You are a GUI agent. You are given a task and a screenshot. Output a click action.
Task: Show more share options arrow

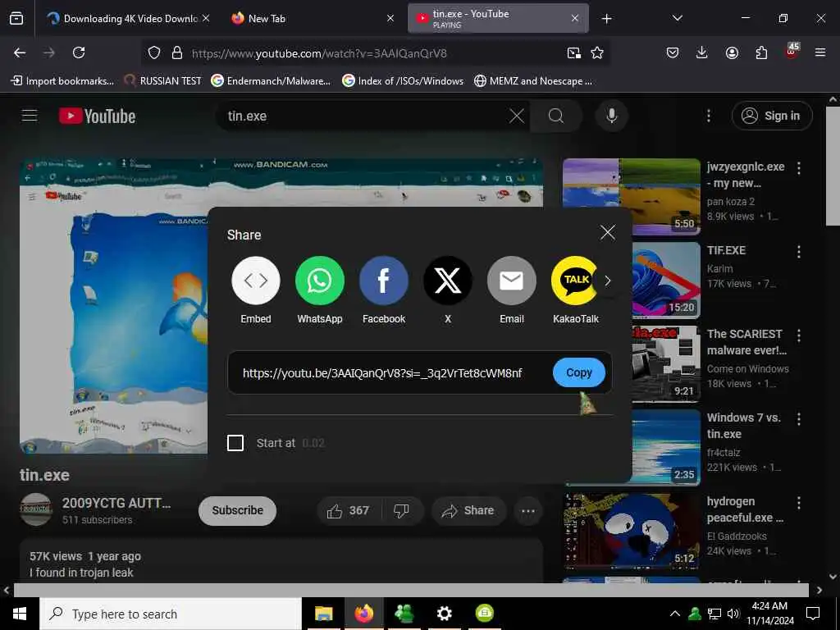[608, 281]
